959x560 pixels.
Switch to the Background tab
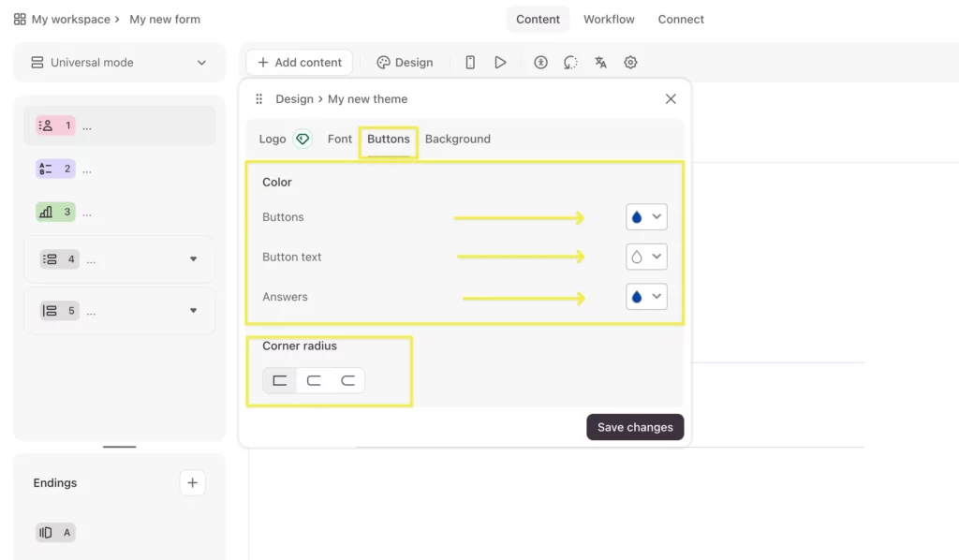pyautogui.click(x=457, y=139)
